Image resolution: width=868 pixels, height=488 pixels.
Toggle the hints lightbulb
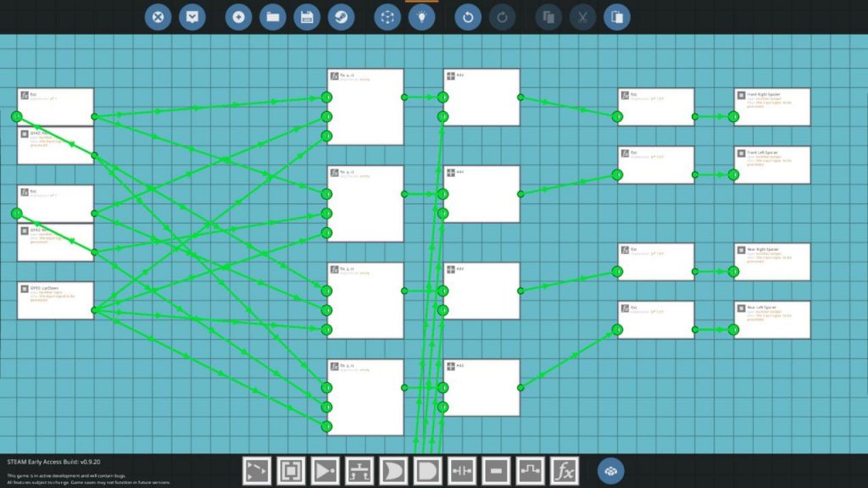tap(422, 16)
